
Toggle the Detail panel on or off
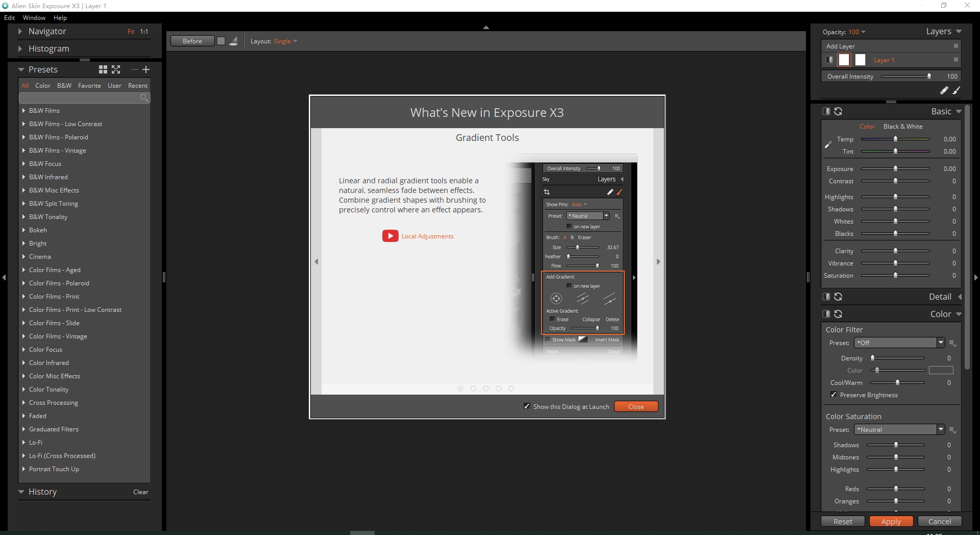click(x=826, y=297)
